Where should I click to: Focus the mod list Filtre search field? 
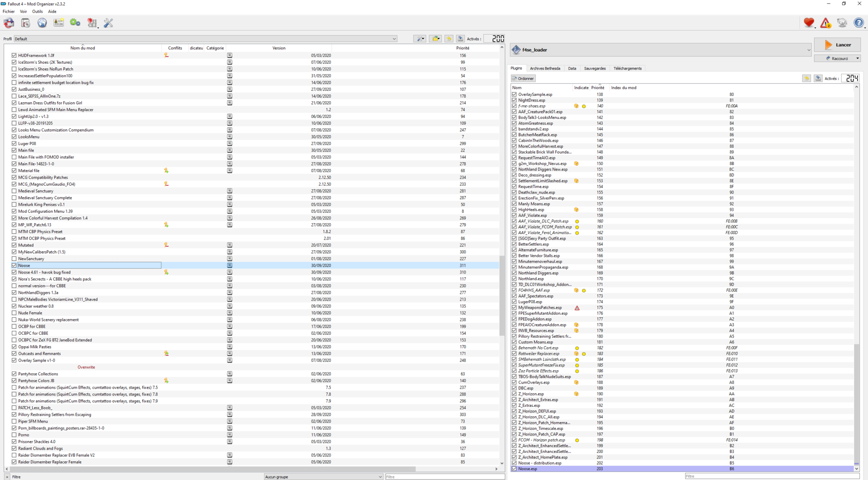click(x=445, y=476)
